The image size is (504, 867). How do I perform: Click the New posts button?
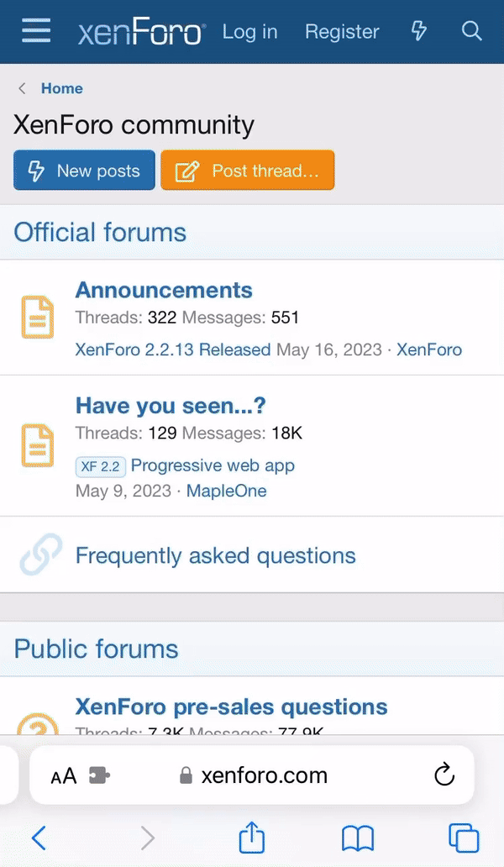pyautogui.click(x=85, y=171)
